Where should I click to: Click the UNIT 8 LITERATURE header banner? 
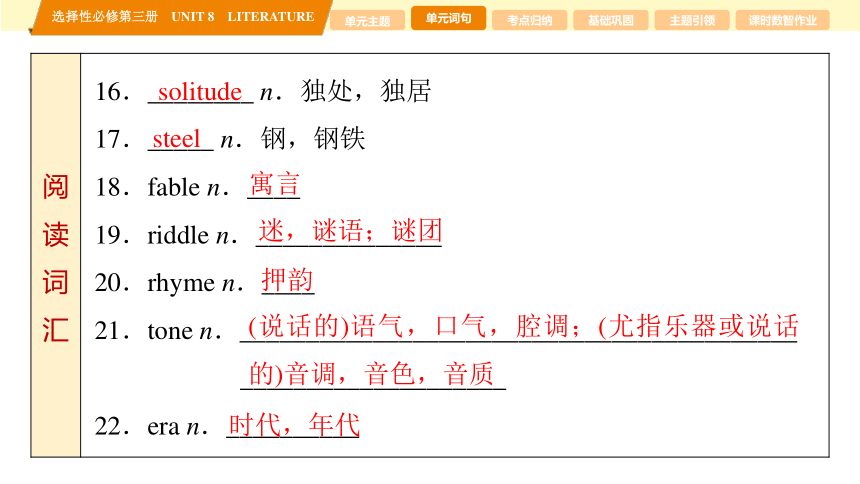[183, 17]
